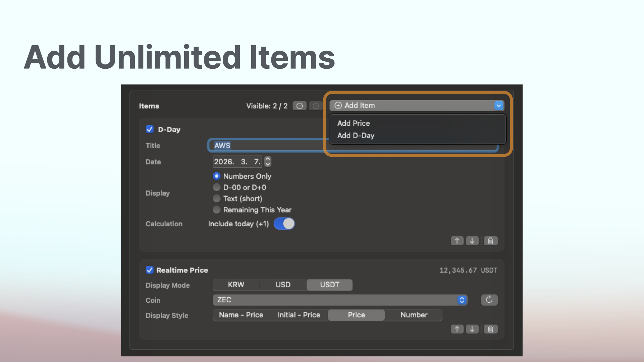Image resolution: width=644 pixels, height=362 pixels.
Task: Refresh the coin list with the reload icon
Action: click(x=489, y=300)
